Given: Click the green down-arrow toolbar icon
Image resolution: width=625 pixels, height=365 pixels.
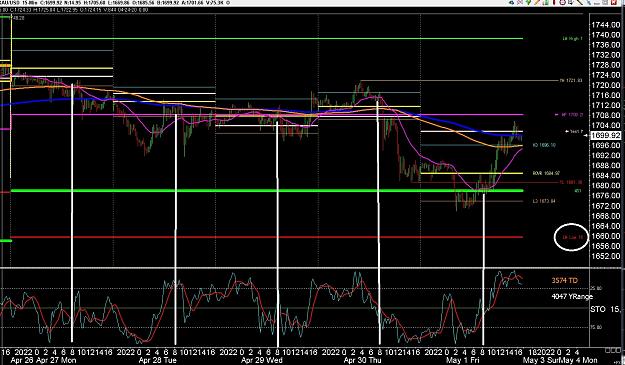Looking at the screenshot, I should pos(528,2).
